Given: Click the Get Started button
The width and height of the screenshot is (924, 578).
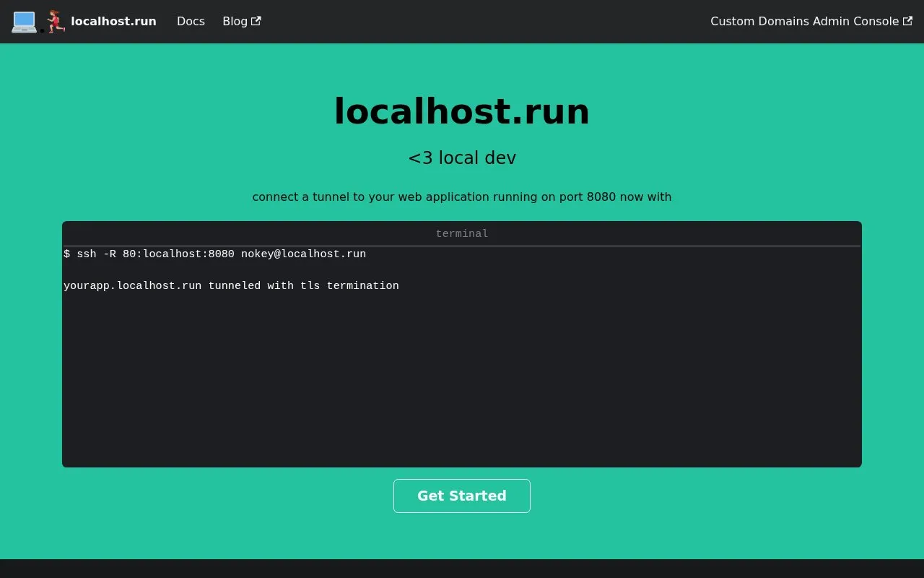Looking at the screenshot, I should [462, 496].
